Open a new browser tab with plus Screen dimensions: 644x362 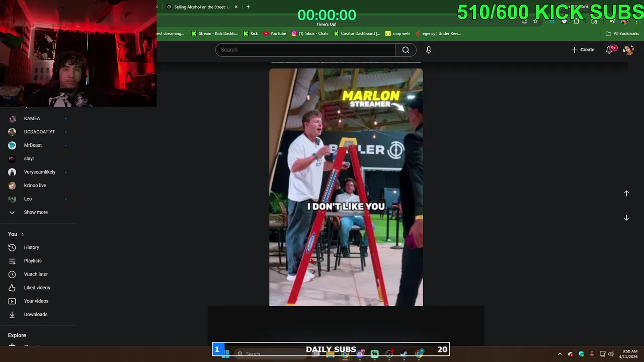[248, 7]
